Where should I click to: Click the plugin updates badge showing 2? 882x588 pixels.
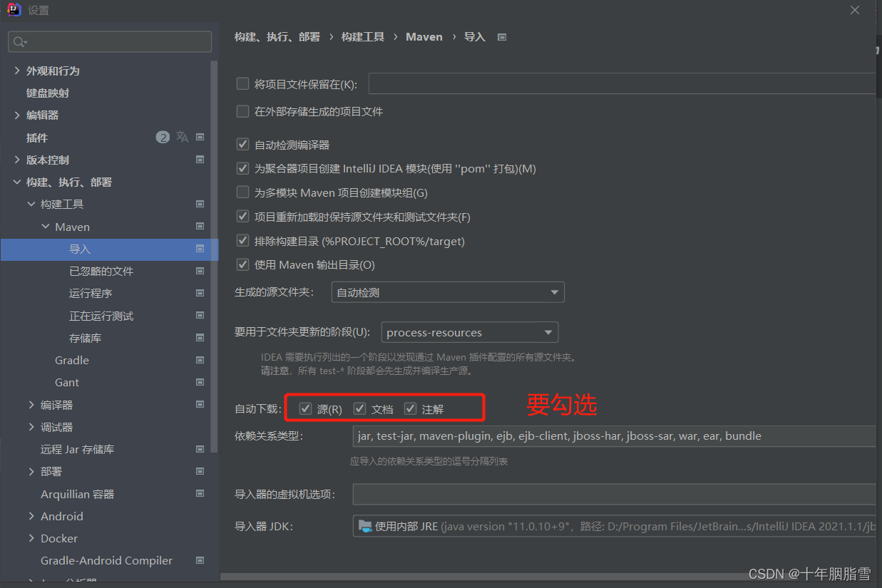pos(163,137)
